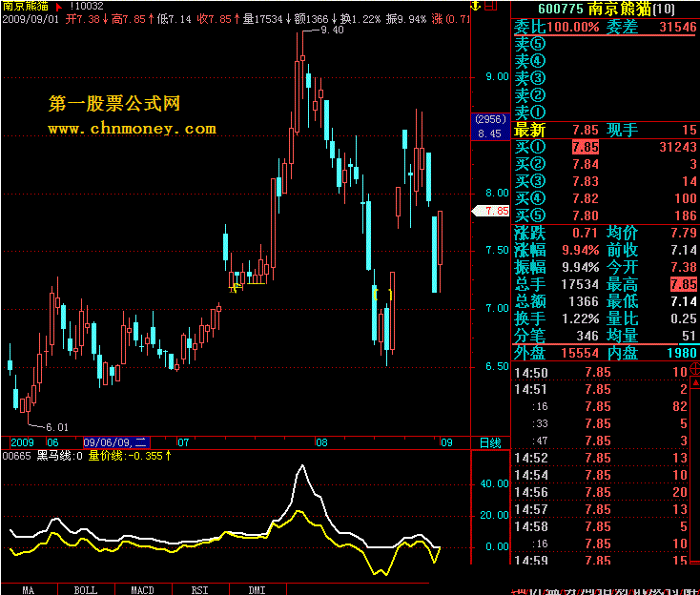Viewport: 700px width, 595px height.
Task: Click the 均量 value 51
Action: coord(690,336)
